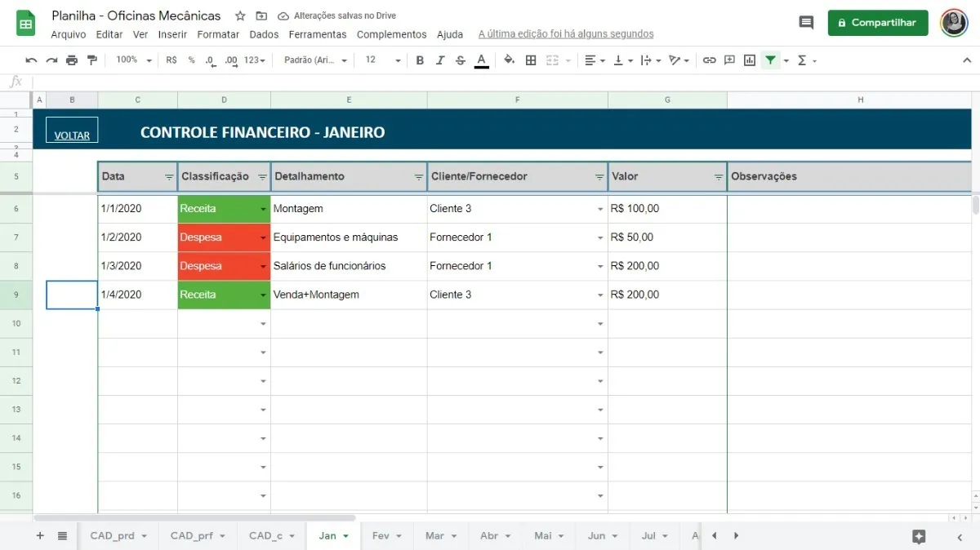This screenshot has height=550, width=980.
Task: Open the fill color paint bucket
Action: (x=509, y=60)
